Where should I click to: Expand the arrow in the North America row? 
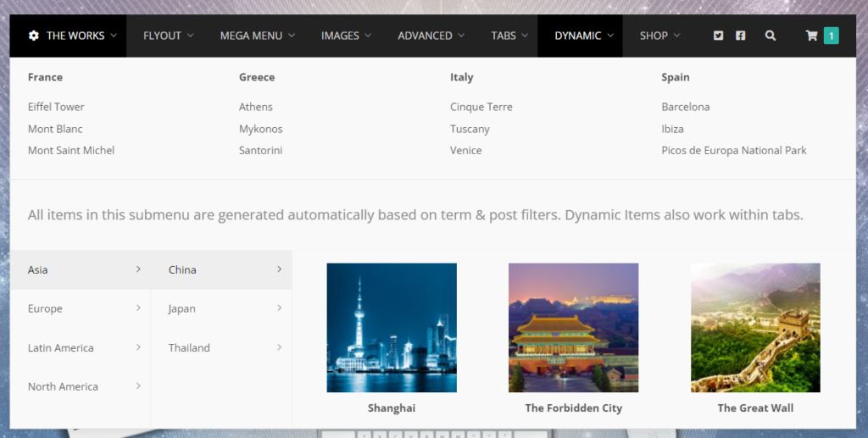click(x=138, y=386)
